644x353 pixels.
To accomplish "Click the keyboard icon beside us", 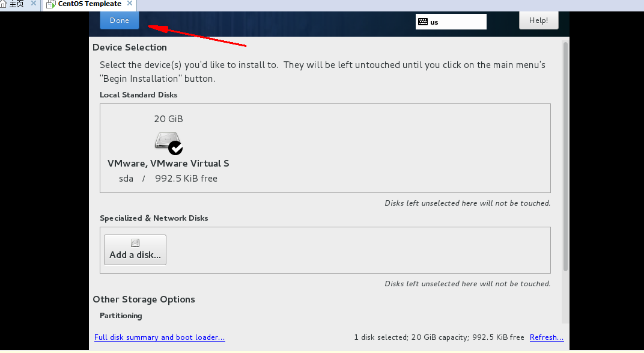I will click(x=423, y=22).
